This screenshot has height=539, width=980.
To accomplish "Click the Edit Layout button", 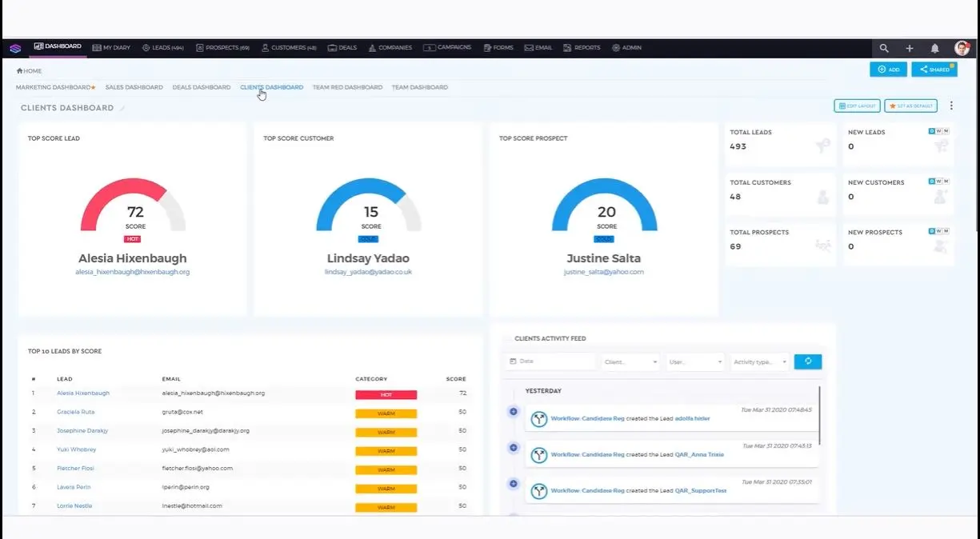I will tap(857, 106).
